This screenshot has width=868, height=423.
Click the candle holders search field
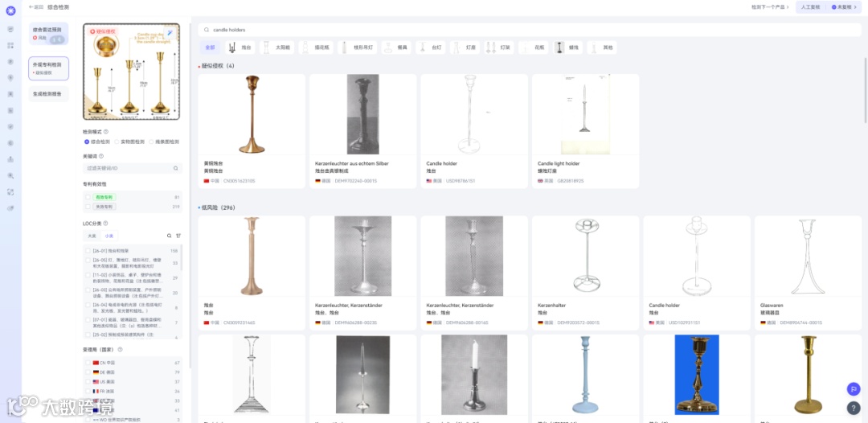point(531,30)
